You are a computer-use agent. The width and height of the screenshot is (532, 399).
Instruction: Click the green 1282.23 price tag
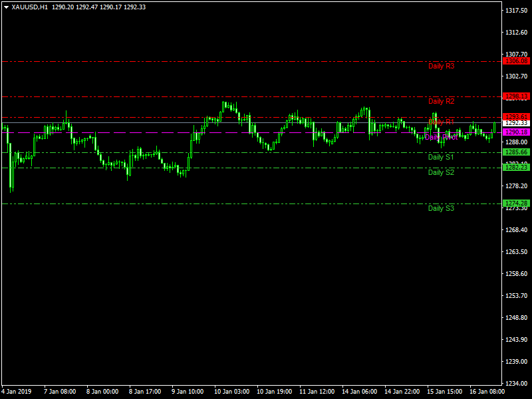[x=516, y=168]
